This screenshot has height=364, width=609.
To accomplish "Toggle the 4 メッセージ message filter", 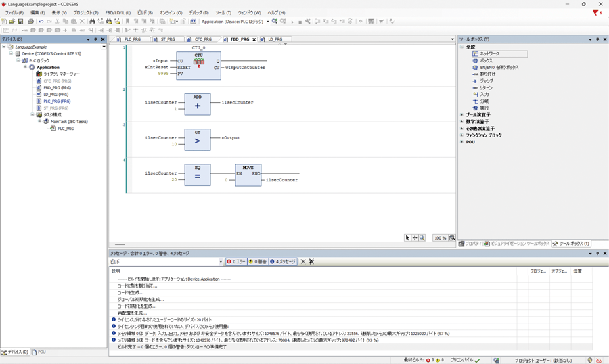I will pyautogui.click(x=283, y=262).
